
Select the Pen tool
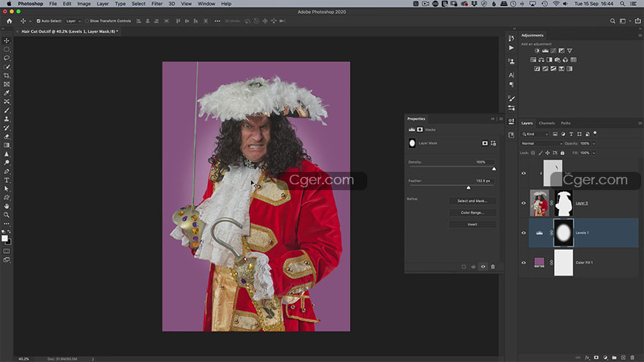7,172
